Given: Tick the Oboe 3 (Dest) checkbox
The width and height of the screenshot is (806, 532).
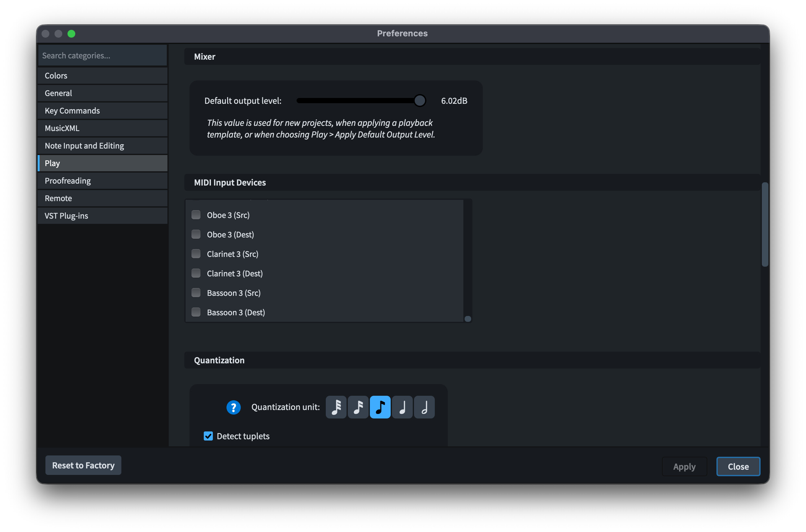Looking at the screenshot, I should (x=196, y=234).
